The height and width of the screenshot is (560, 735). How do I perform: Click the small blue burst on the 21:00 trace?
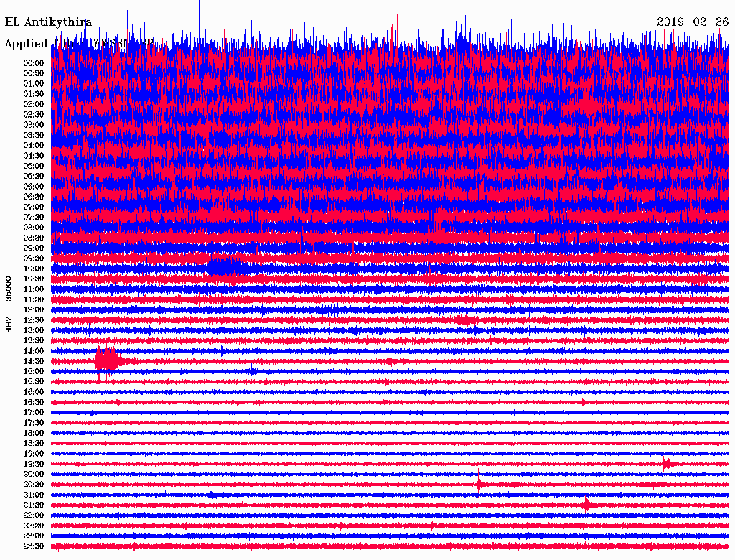point(212,495)
